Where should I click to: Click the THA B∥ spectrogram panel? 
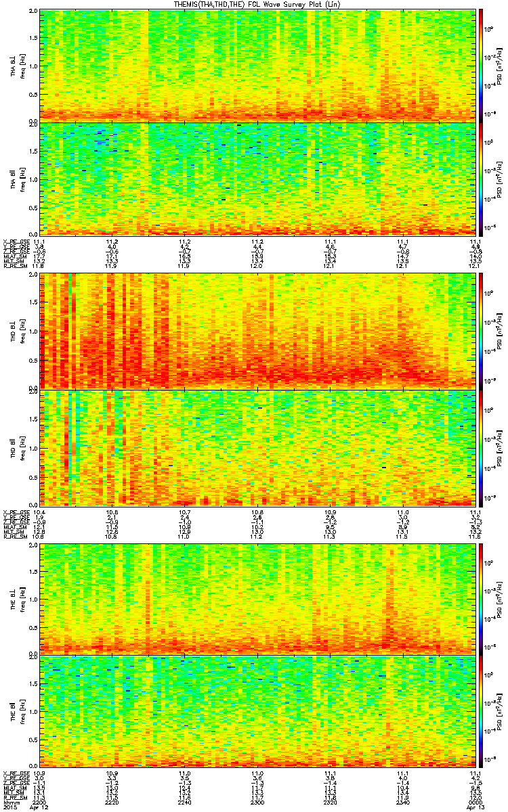257,178
